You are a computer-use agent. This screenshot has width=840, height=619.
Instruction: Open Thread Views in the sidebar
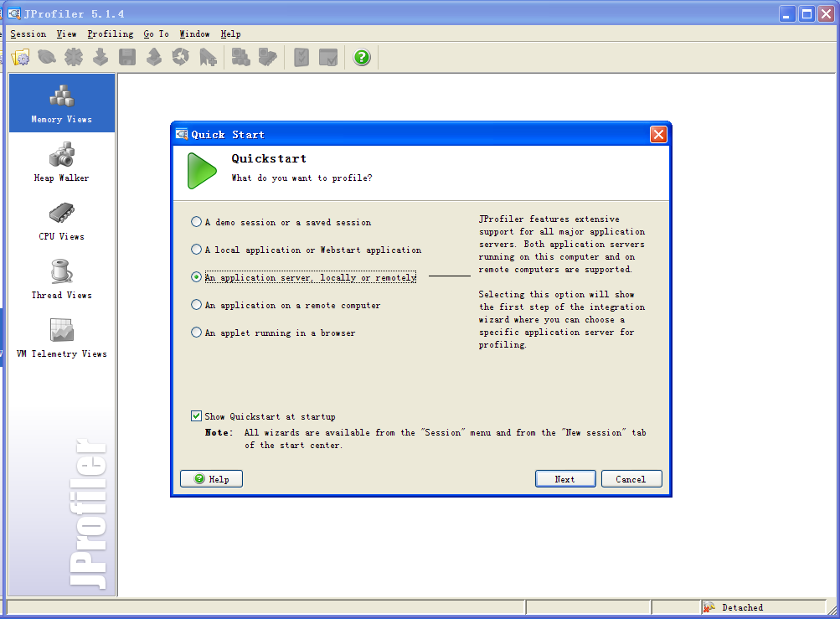(x=62, y=279)
